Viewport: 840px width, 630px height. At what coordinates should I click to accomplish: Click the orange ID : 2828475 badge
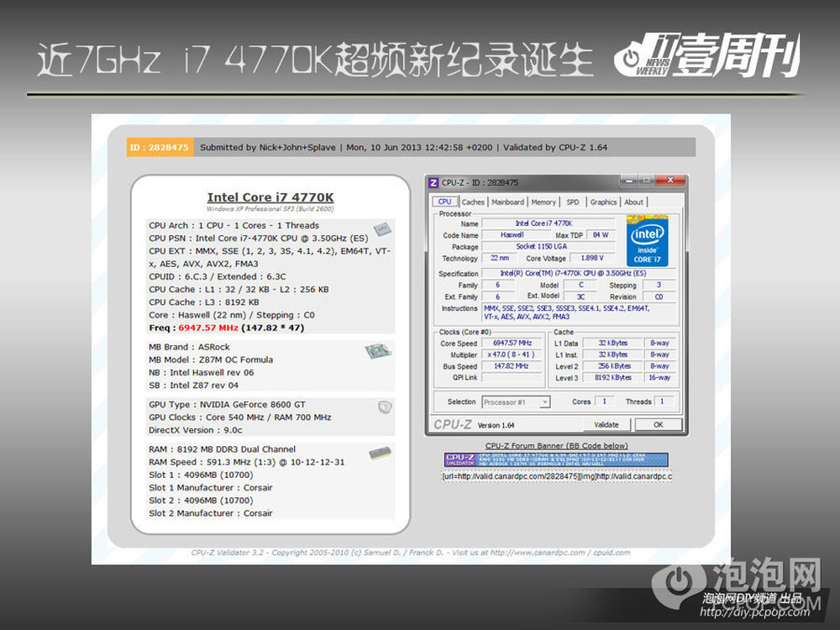[160, 147]
